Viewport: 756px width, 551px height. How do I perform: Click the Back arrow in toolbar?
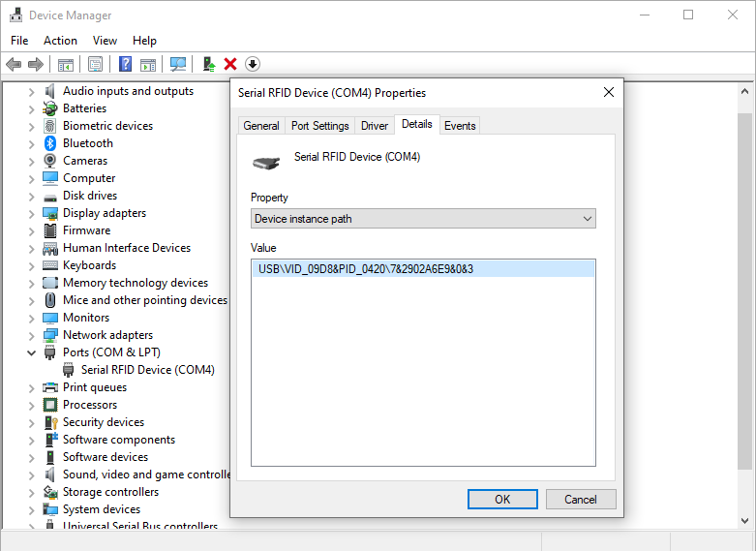point(14,65)
